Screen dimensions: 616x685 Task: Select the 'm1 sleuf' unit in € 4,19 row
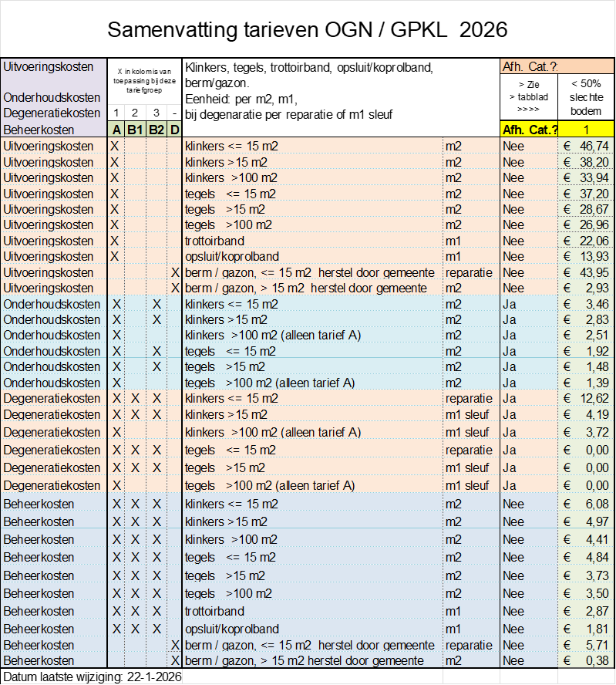[466, 414]
